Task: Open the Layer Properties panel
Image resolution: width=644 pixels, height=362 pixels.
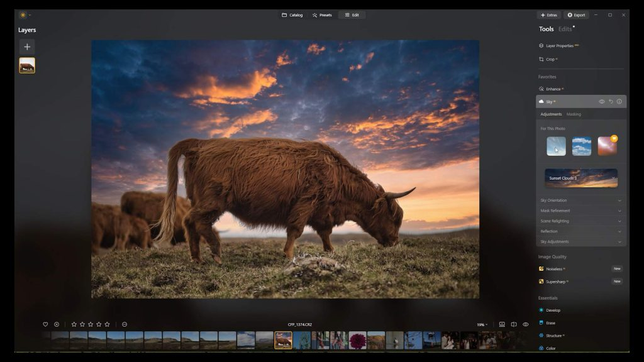Action: pos(558,46)
